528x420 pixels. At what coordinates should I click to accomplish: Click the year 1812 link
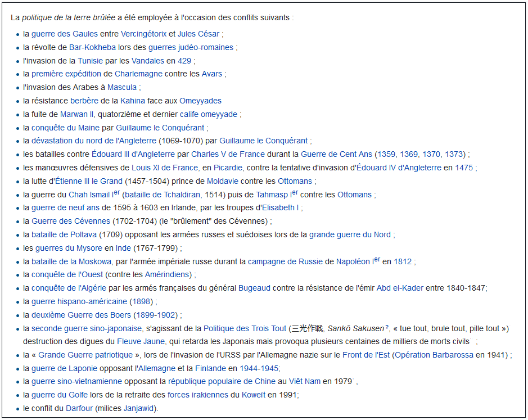[x=403, y=261]
